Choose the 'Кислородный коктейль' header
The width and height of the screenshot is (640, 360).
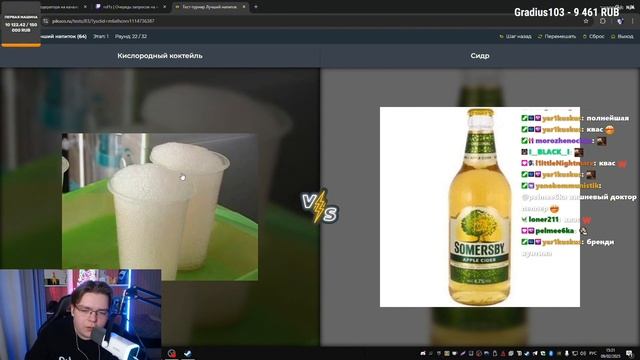coord(160,56)
